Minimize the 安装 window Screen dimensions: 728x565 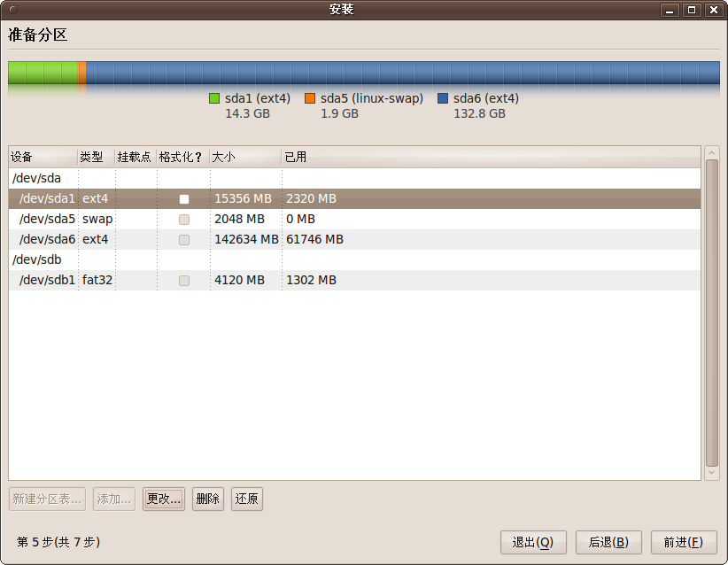coord(670,10)
